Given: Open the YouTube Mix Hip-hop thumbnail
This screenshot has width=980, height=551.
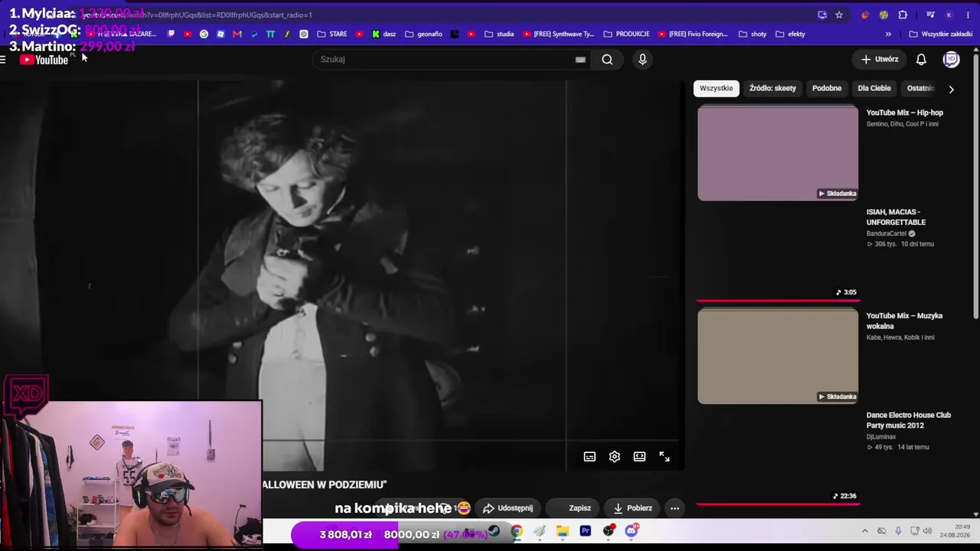Looking at the screenshot, I should (778, 153).
